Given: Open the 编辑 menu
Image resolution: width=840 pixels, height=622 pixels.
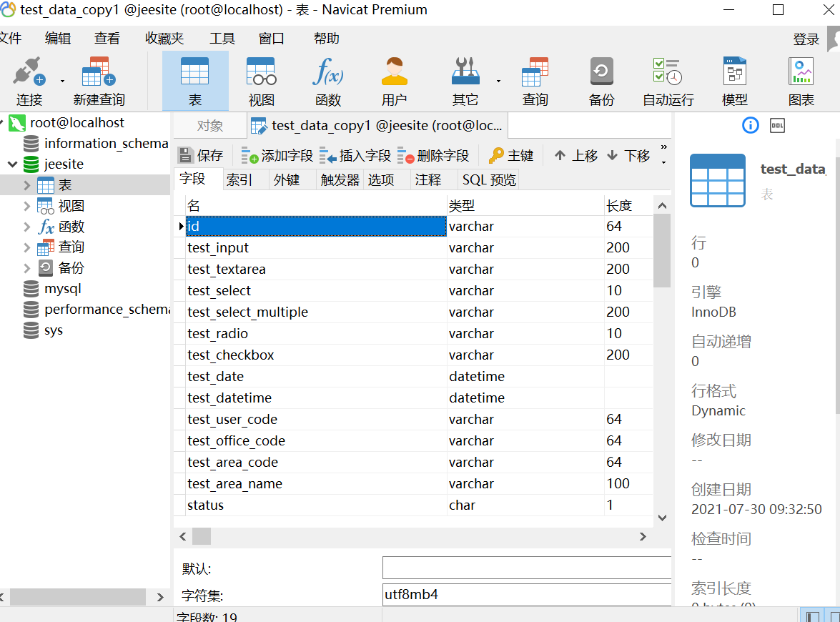Looking at the screenshot, I should [x=58, y=39].
